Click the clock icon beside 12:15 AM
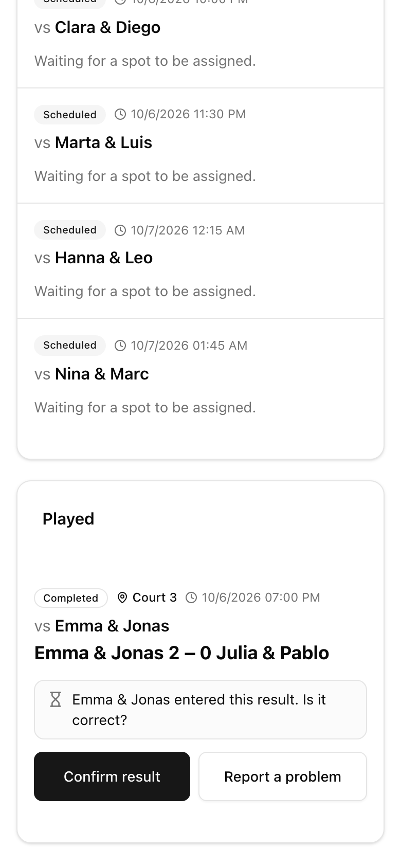Screen dimensions: 401x868 (x=120, y=230)
